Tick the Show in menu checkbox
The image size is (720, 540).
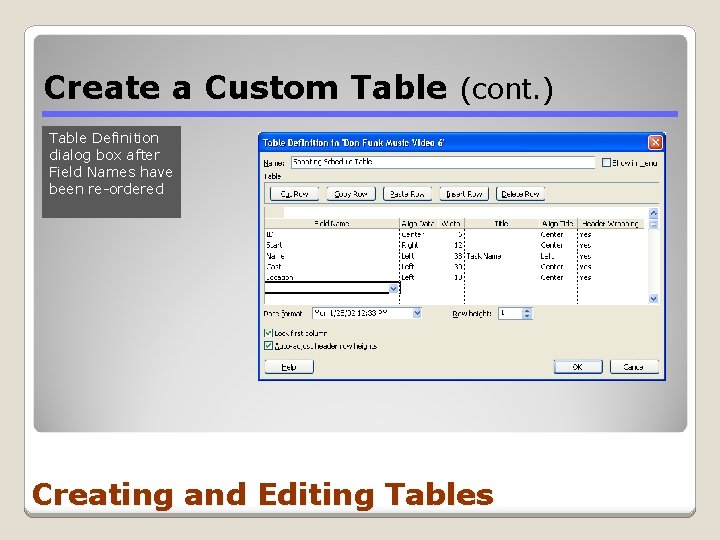tap(606, 163)
